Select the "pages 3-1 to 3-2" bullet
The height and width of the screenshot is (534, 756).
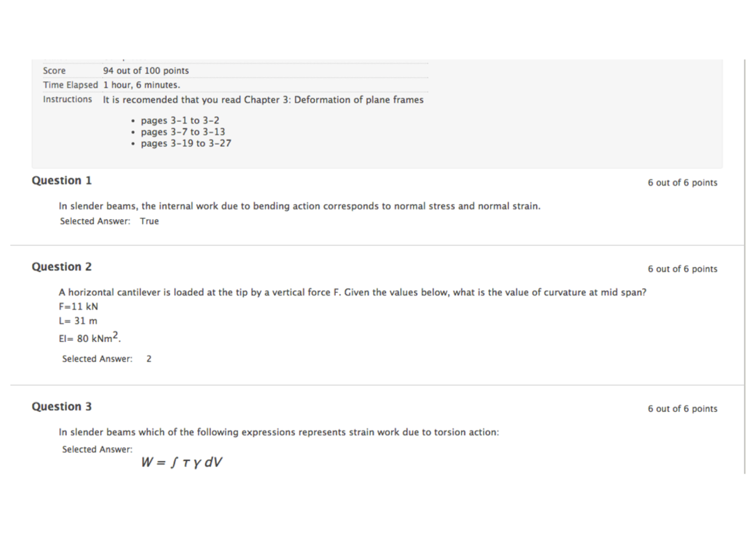180,120
